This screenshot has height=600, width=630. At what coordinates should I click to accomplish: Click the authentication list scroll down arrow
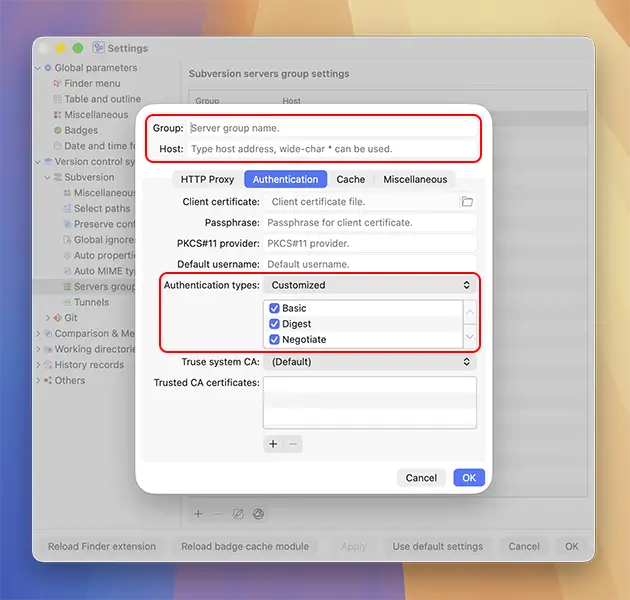470,336
